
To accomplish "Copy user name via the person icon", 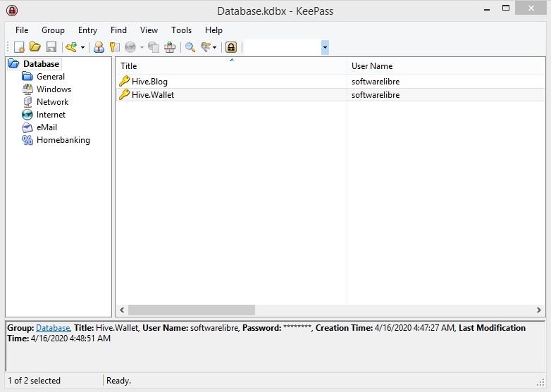I will coord(99,47).
